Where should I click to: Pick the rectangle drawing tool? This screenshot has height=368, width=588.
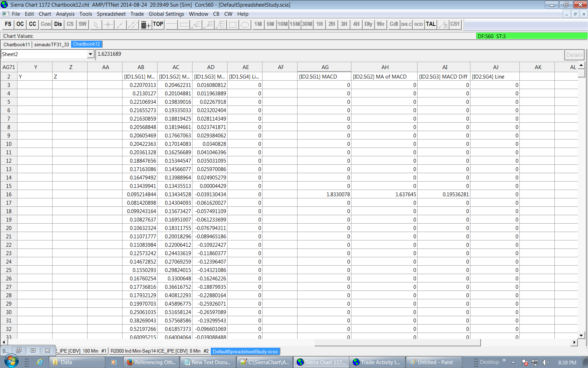(x=233, y=25)
